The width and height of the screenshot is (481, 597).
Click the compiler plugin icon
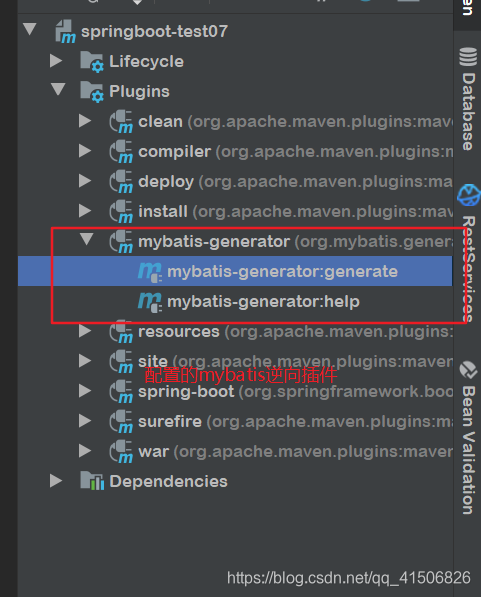121,152
